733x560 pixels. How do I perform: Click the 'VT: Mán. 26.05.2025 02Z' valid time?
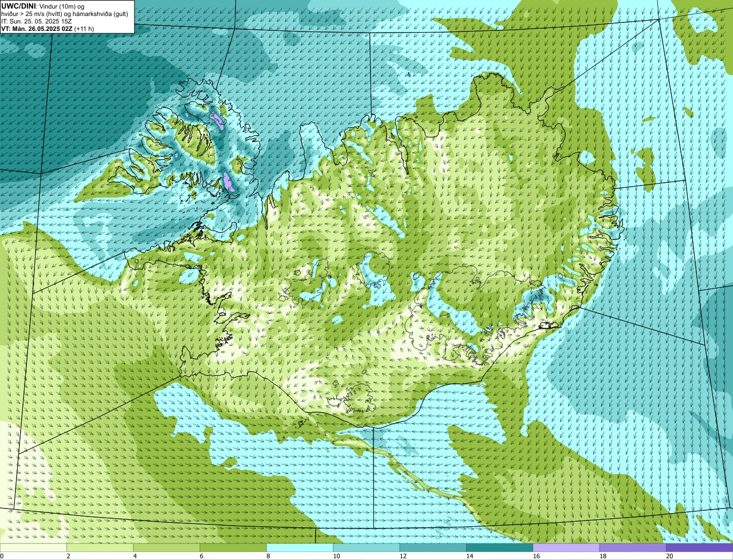point(36,29)
